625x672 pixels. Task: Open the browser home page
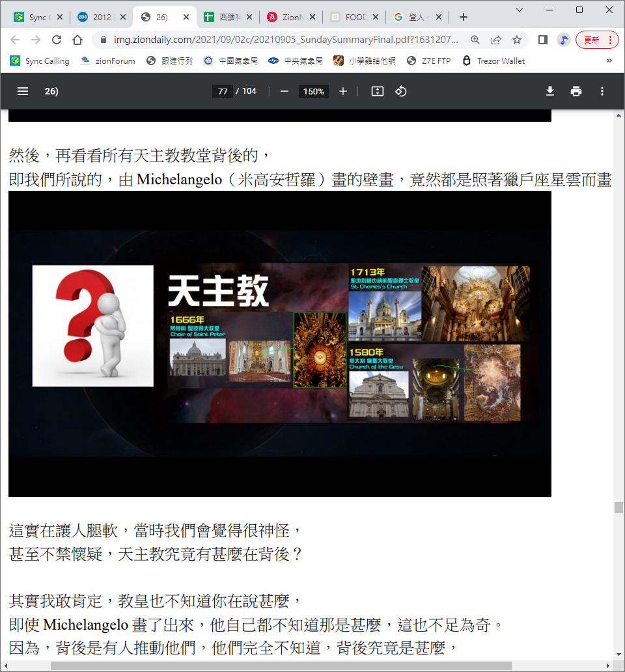(77, 40)
